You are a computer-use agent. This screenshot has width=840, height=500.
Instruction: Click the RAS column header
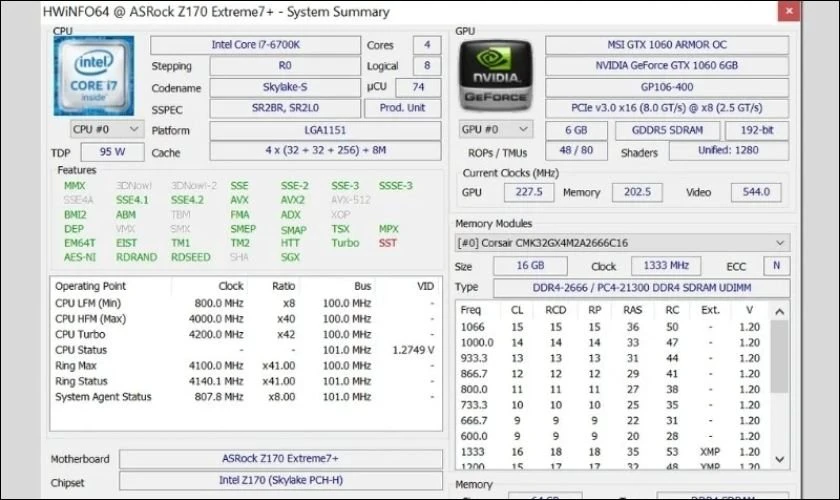632,310
